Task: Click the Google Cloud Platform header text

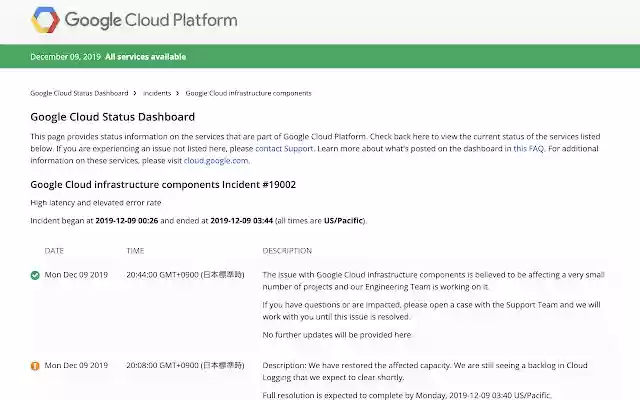Action: pyautogui.click(x=151, y=20)
